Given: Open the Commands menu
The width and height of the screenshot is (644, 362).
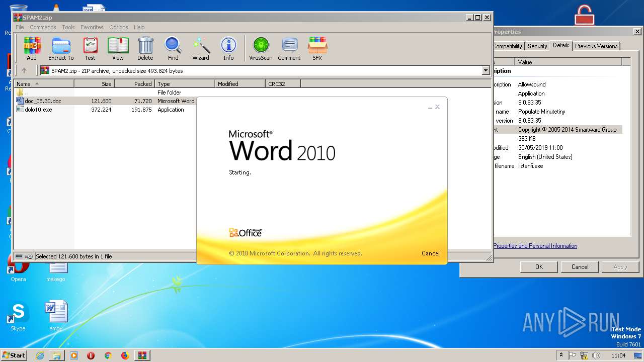Looking at the screenshot, I should click(43, 27).
